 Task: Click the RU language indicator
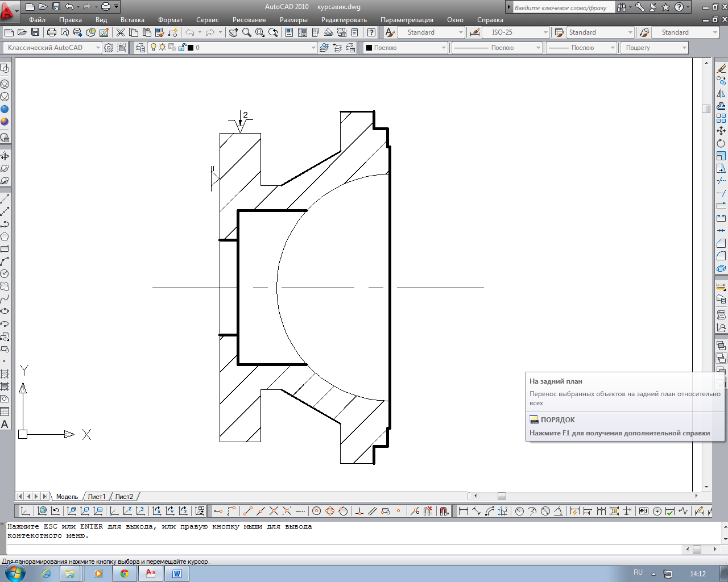[638, 573]
